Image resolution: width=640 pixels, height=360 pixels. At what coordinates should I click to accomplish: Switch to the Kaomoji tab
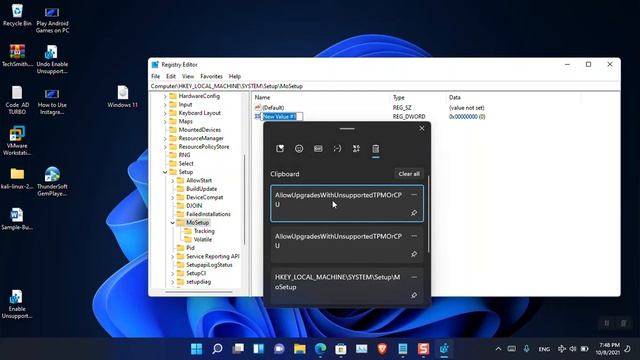tap(337, 149)
